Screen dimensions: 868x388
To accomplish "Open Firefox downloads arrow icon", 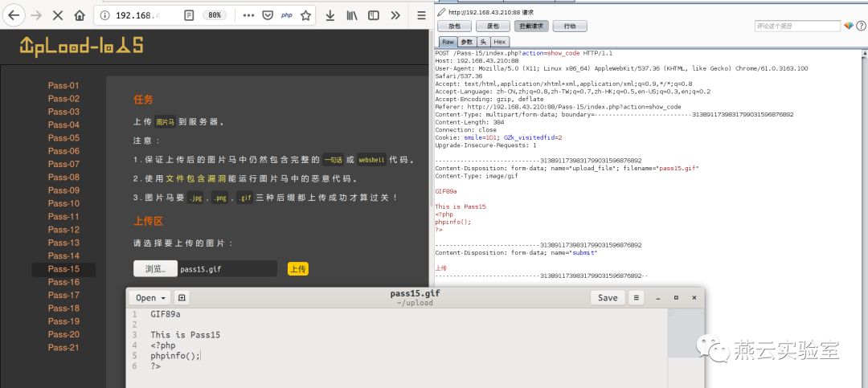I will [330, 15].
